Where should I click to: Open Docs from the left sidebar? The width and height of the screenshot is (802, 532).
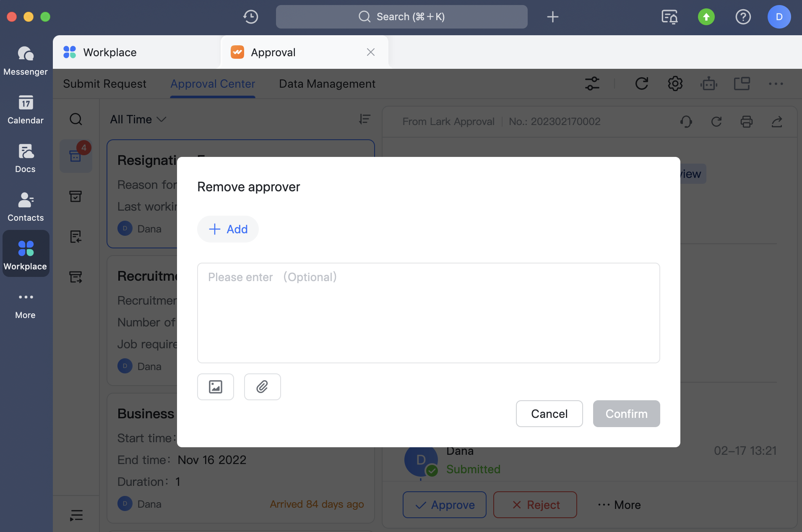click(25, 157)
